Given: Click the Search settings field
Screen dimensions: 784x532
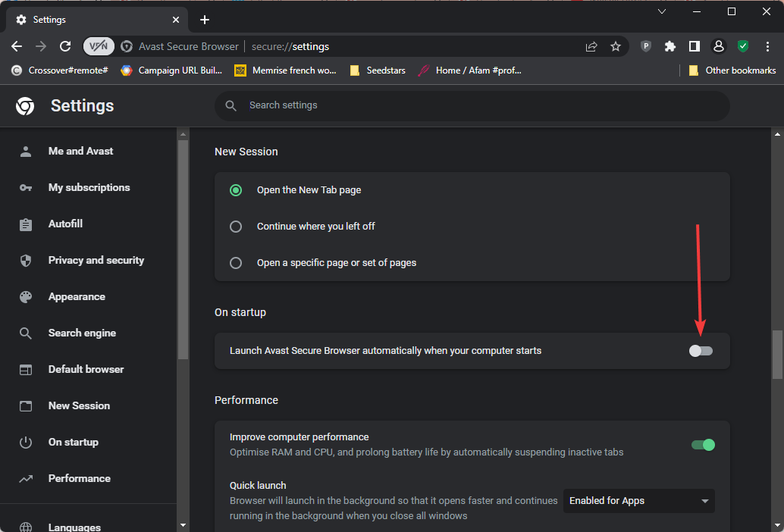Looking at the screenshot, I should click(x=472, y=105).
